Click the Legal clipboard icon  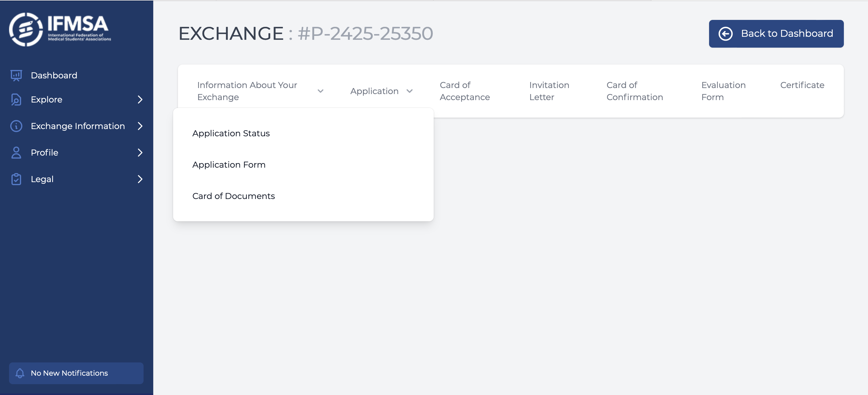coord(16,179)
